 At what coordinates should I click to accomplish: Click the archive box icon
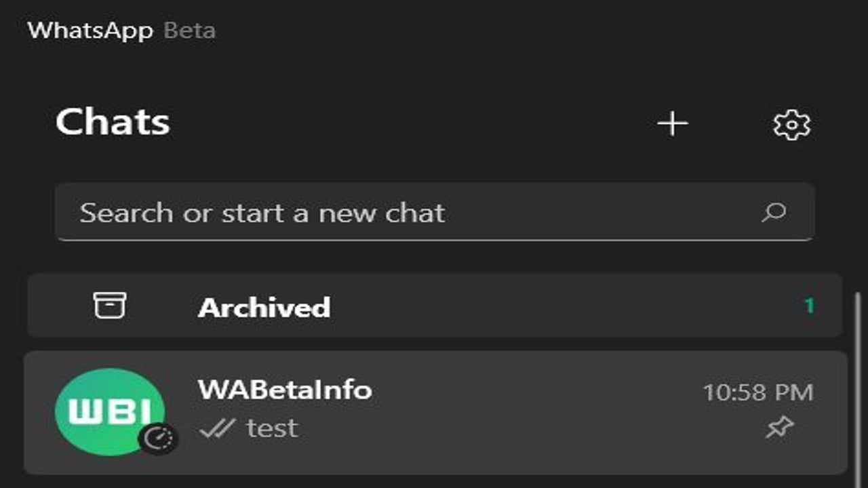[x=111, y=306]
